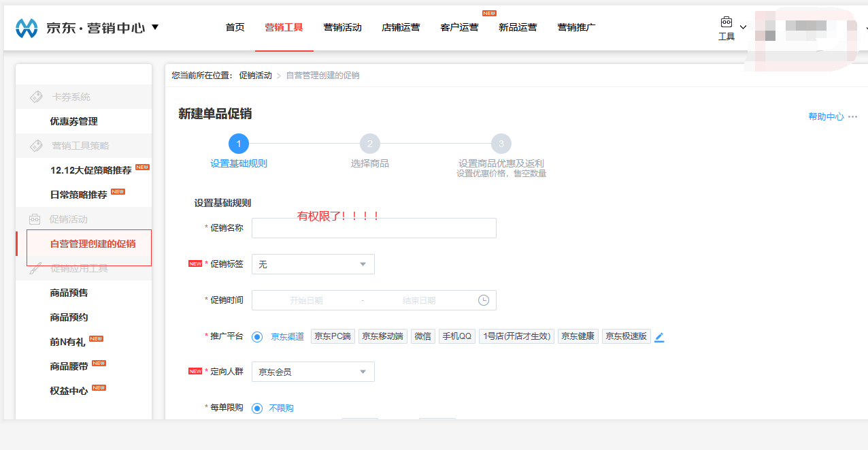Click the 京东PC端 platform tag
Screen dimensions: 868x450
pyautogui.click(x=333, y=336)
